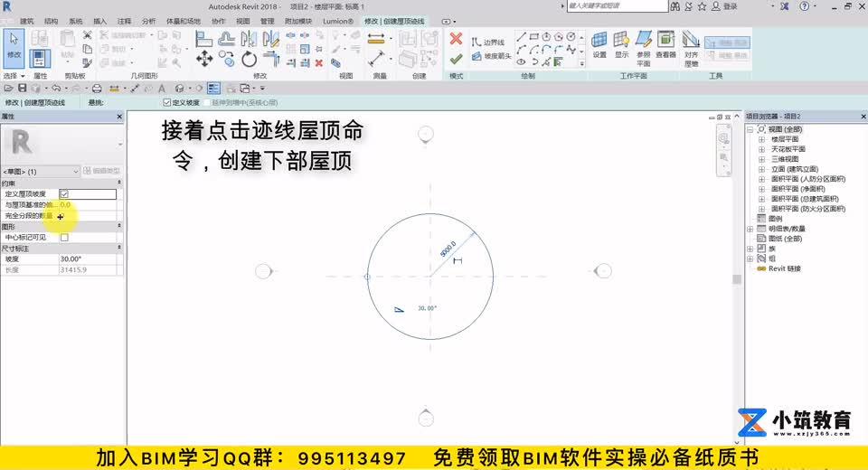The height and width of the screenshot is (470, 868).
Task: Expand 楼层平面 in project browser
Action: (761, 139)
